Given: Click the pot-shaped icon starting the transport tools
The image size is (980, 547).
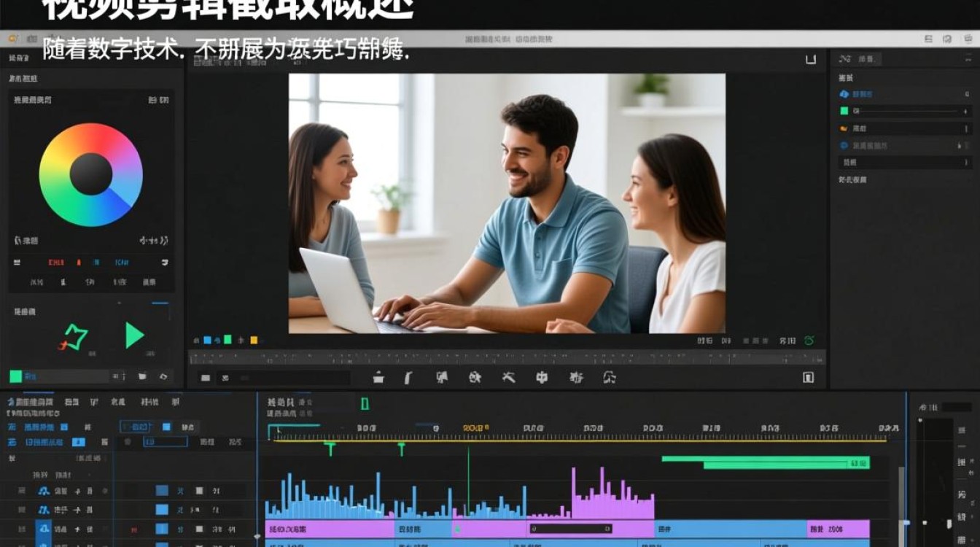Looking at the screenshot, I should click(x=378, y=377).
